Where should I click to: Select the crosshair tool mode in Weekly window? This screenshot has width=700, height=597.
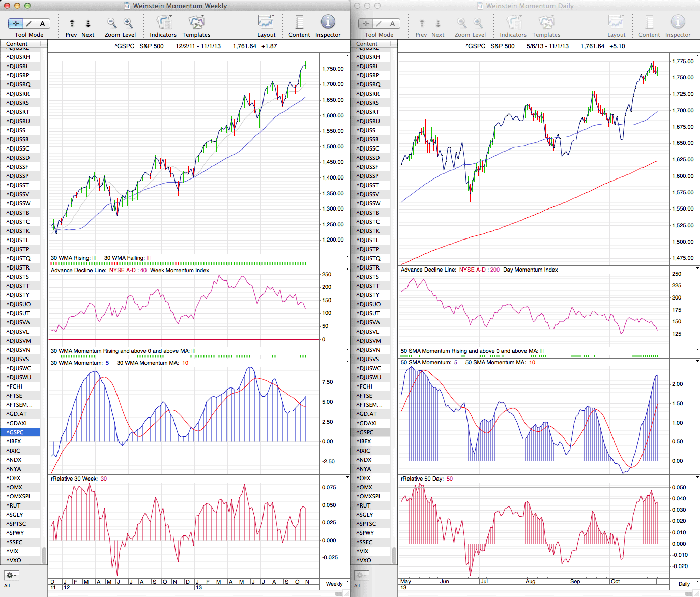tap(16, 23)
